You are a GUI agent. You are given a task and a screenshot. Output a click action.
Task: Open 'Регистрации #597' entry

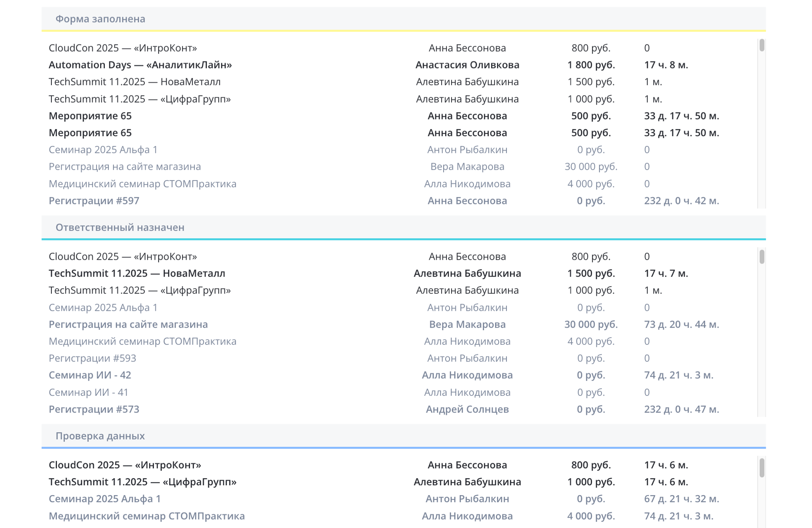point(94,201)
